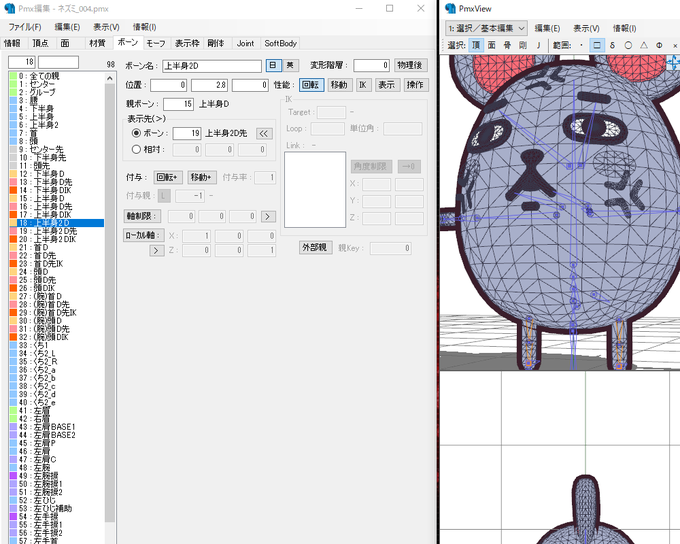Open 編集(E) menu in PmxView
Viewport: 680px width, 544px height.
(x=547, y=28)
